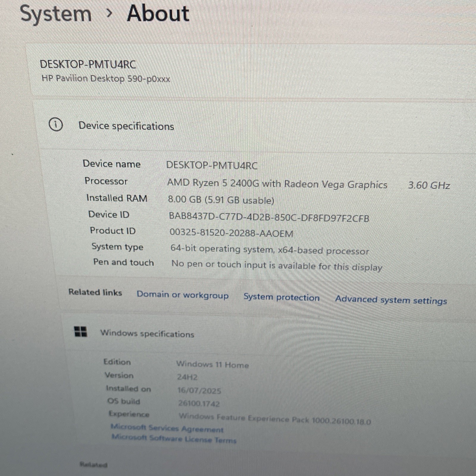This screenshot has width=476, height=476.
Task: Click the 64-bit operating system value
Action: [270, 250]
